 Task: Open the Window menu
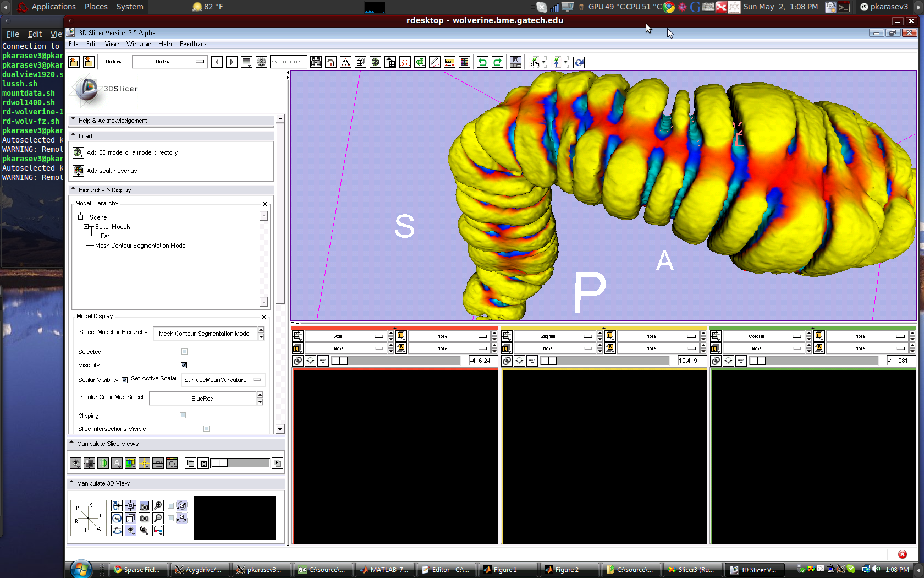point(138,44)
